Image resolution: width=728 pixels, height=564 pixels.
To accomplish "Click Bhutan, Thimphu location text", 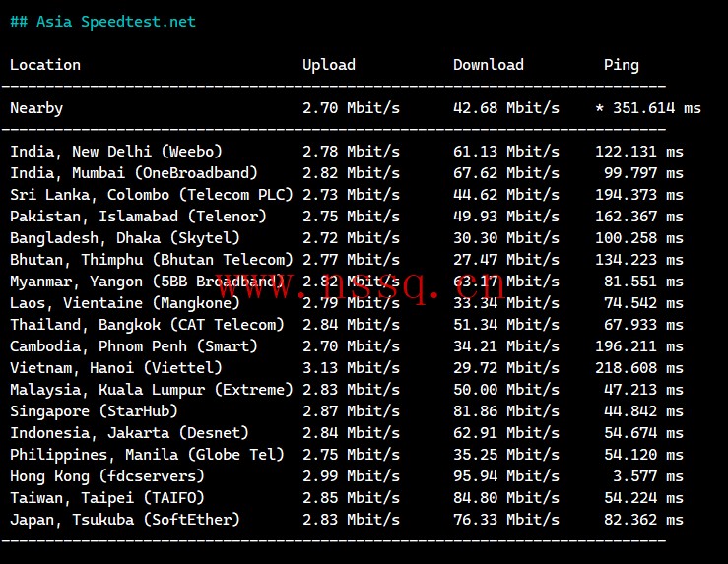I will (77, 260).
